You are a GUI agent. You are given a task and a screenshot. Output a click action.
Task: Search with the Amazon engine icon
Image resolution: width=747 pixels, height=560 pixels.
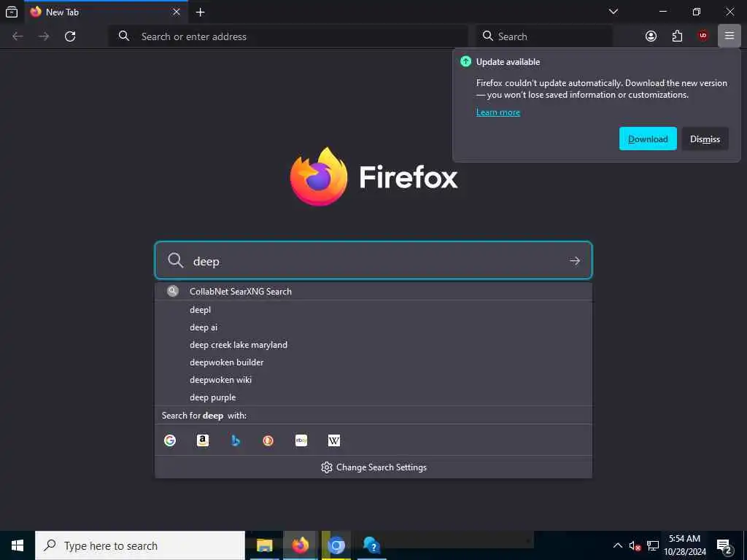click(x=203, y=440)
